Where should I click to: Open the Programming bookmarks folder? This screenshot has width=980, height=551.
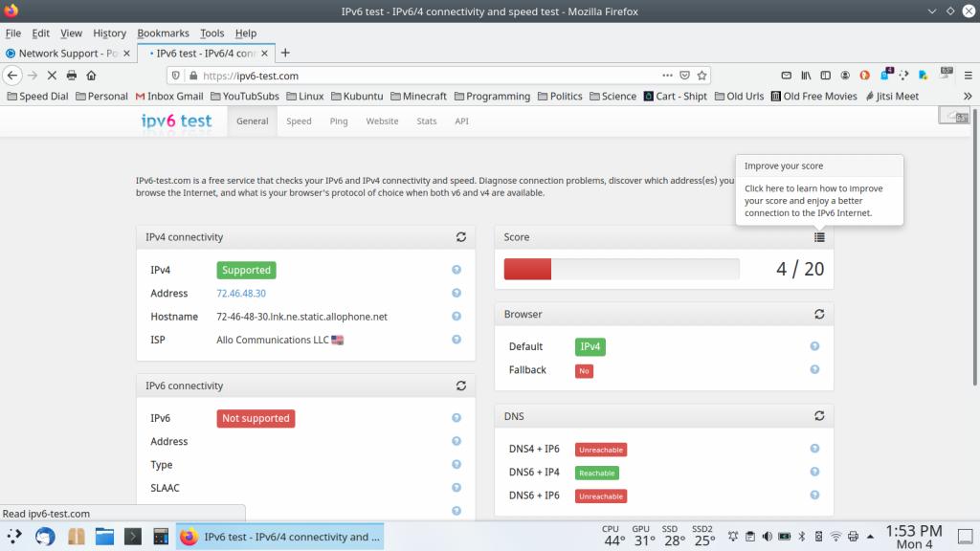(492, 97)
